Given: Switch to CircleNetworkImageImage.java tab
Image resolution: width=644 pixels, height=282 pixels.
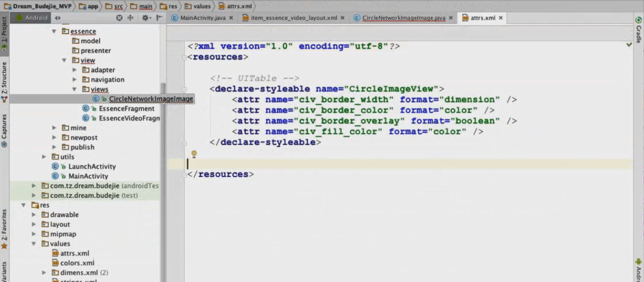Looking at the screenshot, I should click(x=404, y=18).
